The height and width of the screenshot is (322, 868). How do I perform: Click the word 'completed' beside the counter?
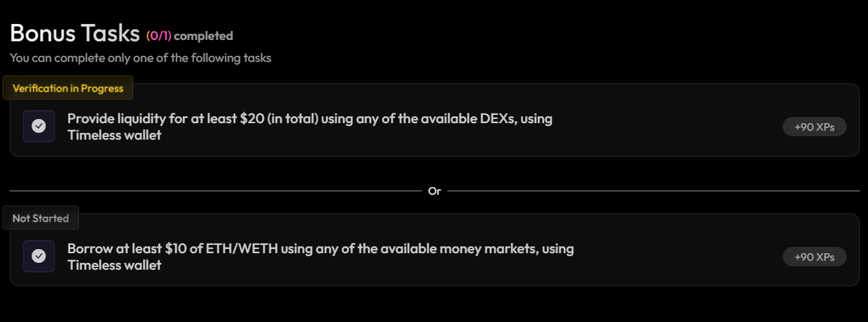[x=203, y=36]
